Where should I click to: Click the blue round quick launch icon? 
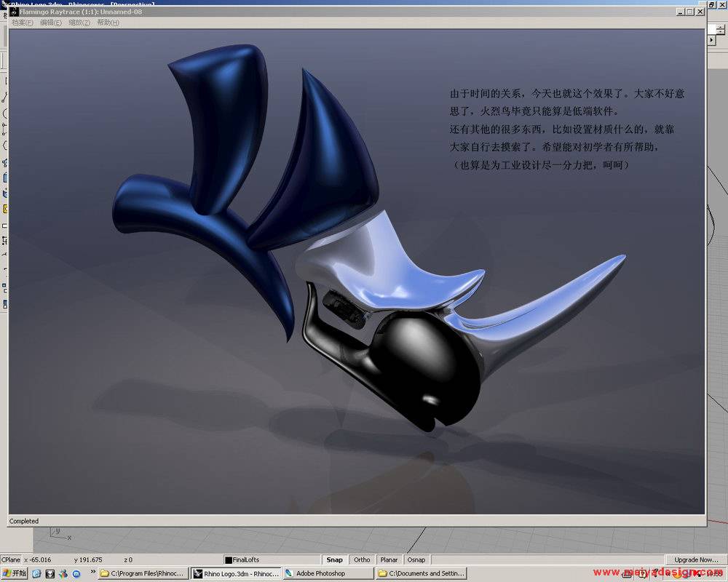(x=76, y=574)
